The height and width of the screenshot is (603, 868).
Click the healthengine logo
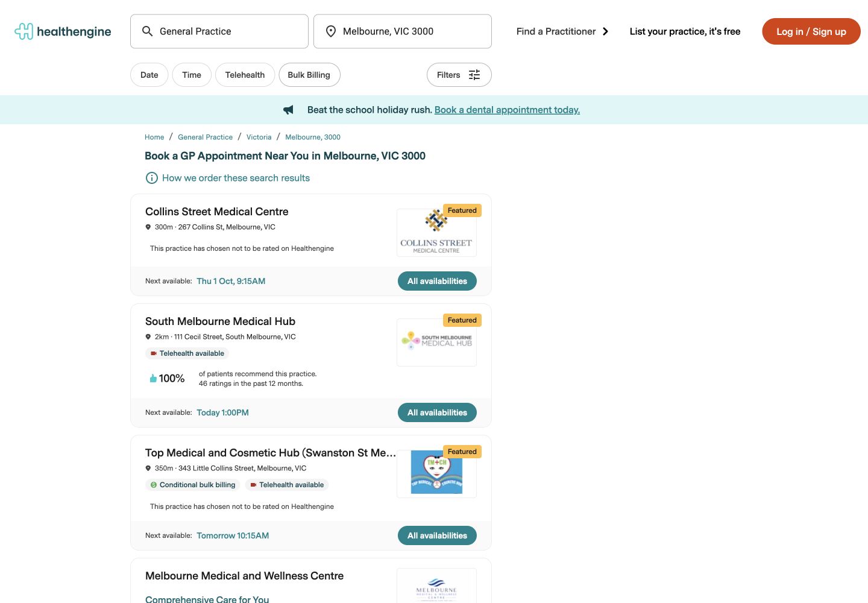(x=63, y=31)
